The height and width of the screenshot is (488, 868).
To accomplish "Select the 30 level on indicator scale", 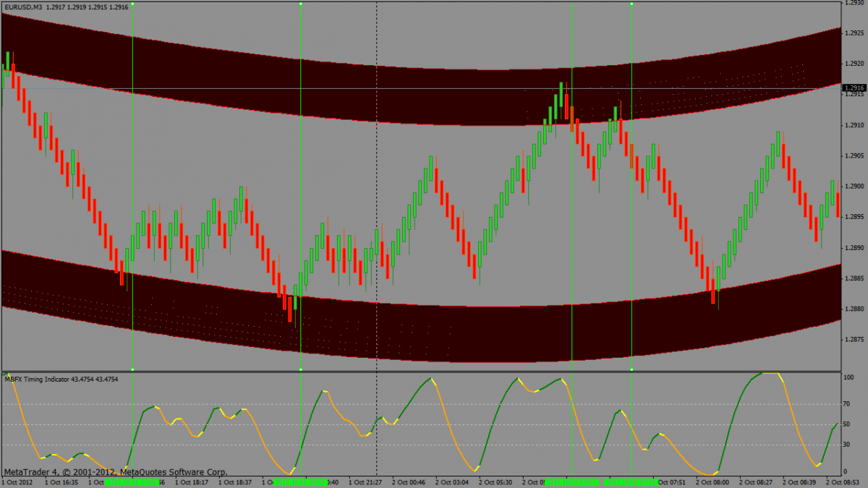I will [x=848, y=445].
